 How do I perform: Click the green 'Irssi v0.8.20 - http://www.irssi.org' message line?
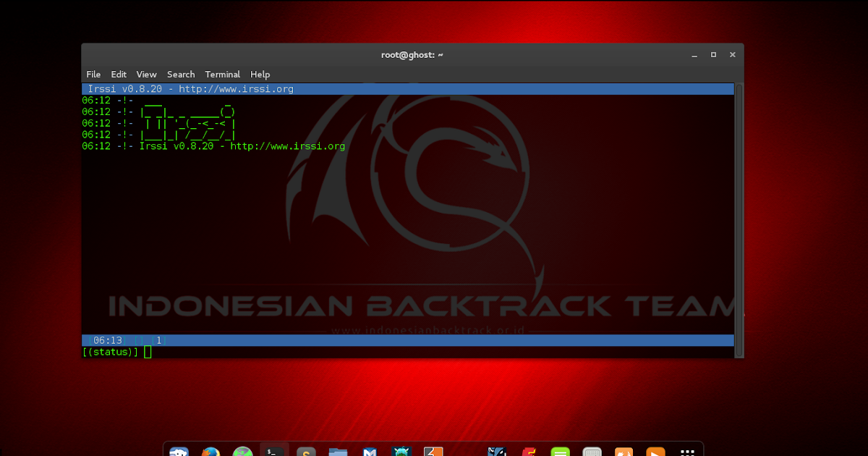[x=242, y=146]
